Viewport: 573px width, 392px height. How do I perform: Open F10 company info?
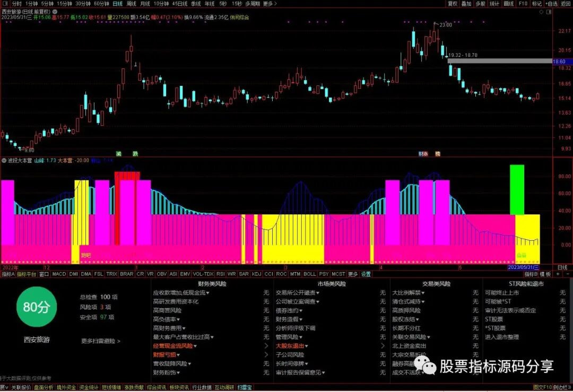[523, 4]
